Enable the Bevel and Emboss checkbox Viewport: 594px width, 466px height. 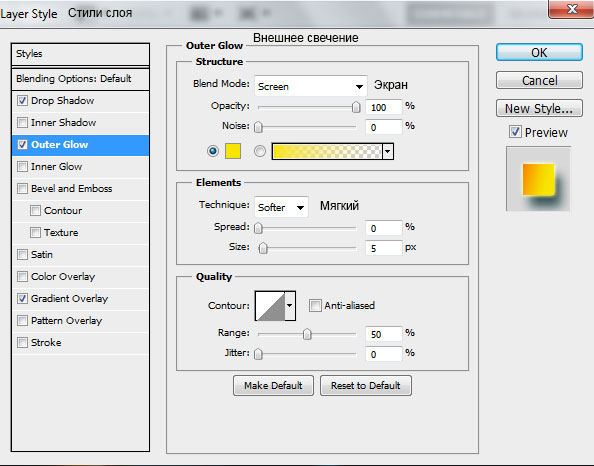[x=22, y=189]
